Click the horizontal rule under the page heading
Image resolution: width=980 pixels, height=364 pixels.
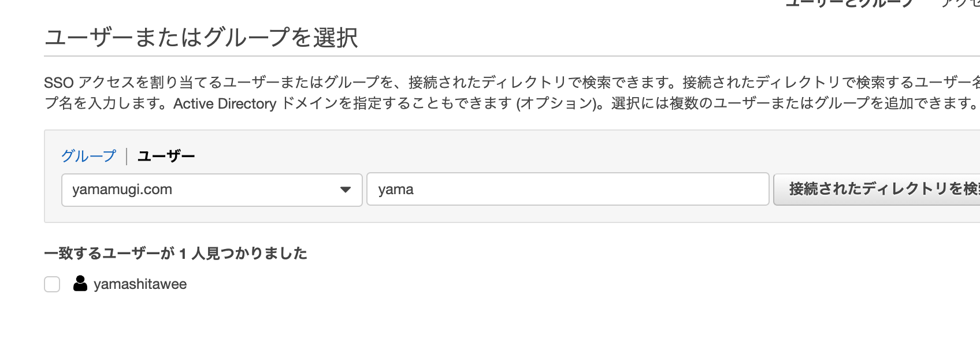point(512,56)
